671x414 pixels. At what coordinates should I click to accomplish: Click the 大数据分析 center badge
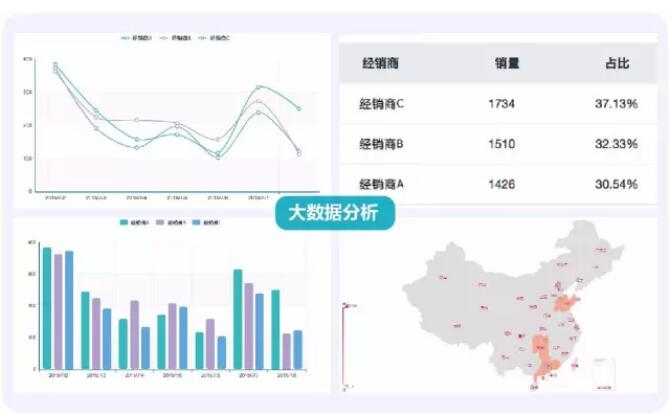tap(335, 212)
